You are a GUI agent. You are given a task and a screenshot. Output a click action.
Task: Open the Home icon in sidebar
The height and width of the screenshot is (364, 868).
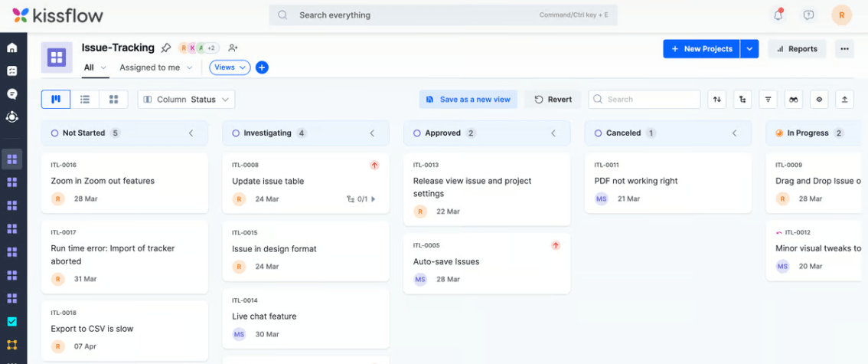tap(11, 48)
